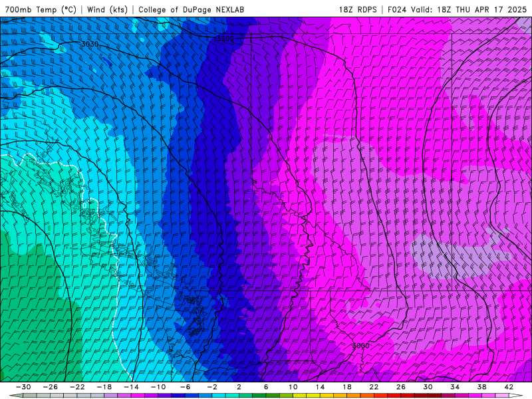The height and width of the screenshot is (399, 532).
Task: Select the "18Z RDPS" model run label
Action: (358, 9)
